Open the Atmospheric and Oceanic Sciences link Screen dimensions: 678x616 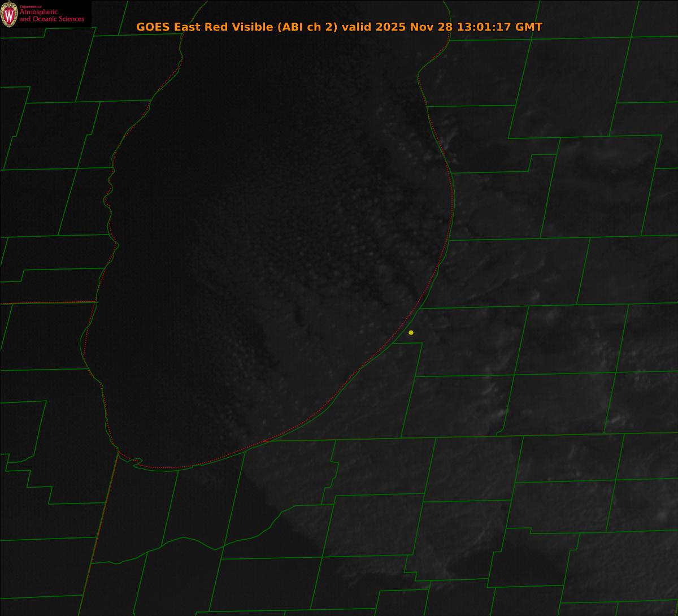tap(51, 16)
